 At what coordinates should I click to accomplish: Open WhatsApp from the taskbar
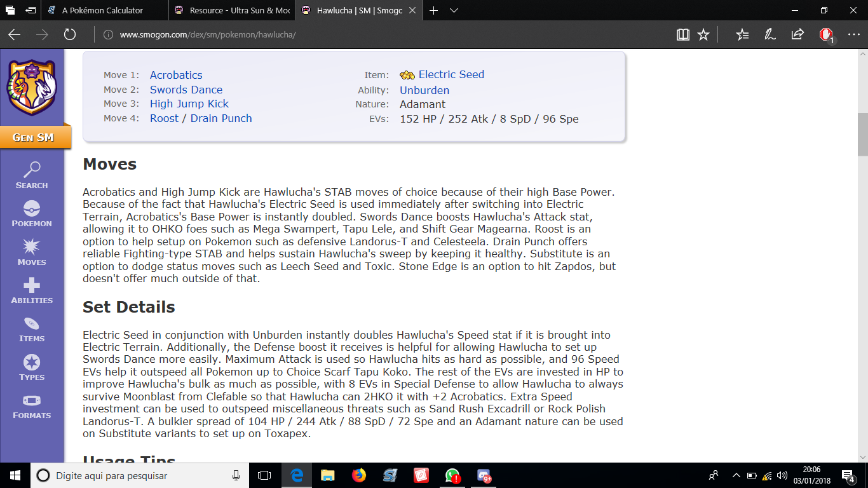click(x=452, y=475)
